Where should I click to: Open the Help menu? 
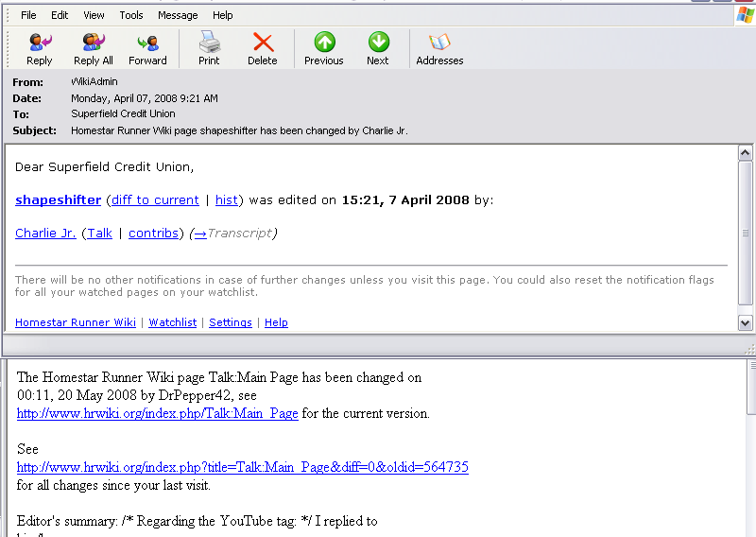(223, 15)
